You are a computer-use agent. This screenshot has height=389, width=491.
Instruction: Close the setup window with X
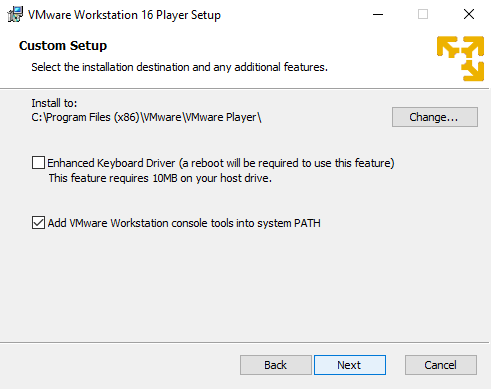pos(469,14)
